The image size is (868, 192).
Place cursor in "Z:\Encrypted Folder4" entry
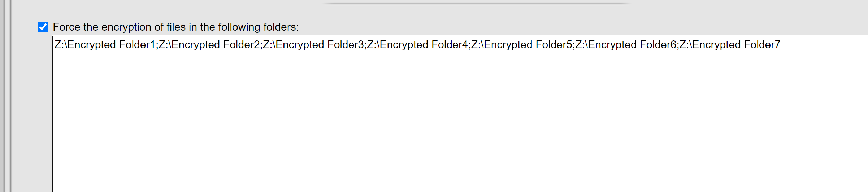pos(417,45)
